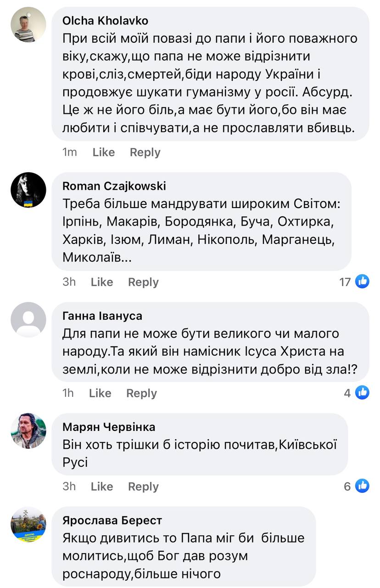
Task: Open Марян Червінка's profile avatar
Action: click(x=28, y=431)
